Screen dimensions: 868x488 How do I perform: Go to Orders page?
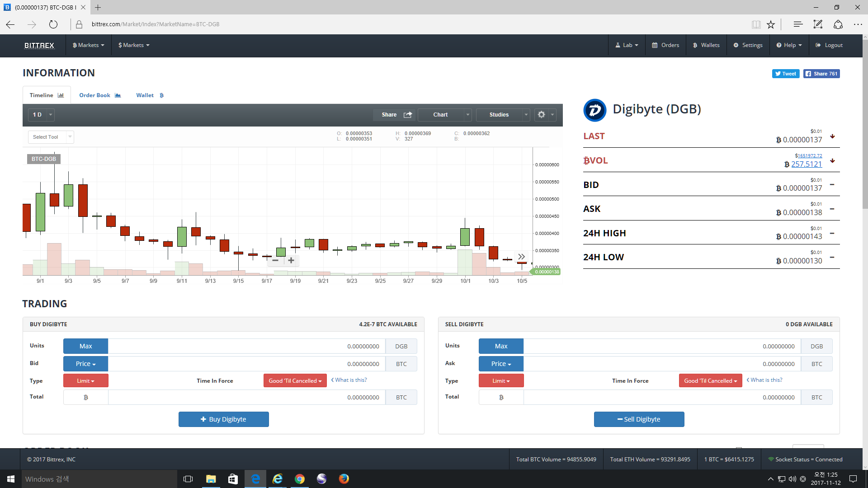point(665,45)
